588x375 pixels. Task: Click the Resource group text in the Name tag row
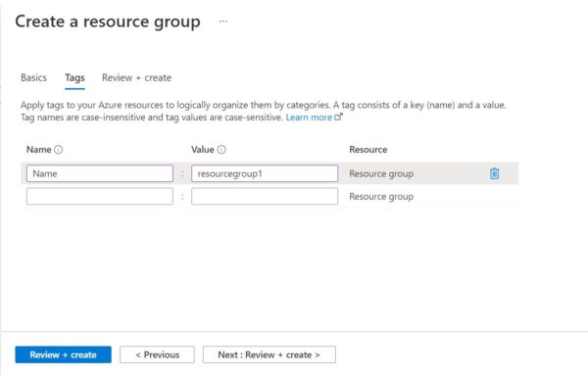(381, 174)
